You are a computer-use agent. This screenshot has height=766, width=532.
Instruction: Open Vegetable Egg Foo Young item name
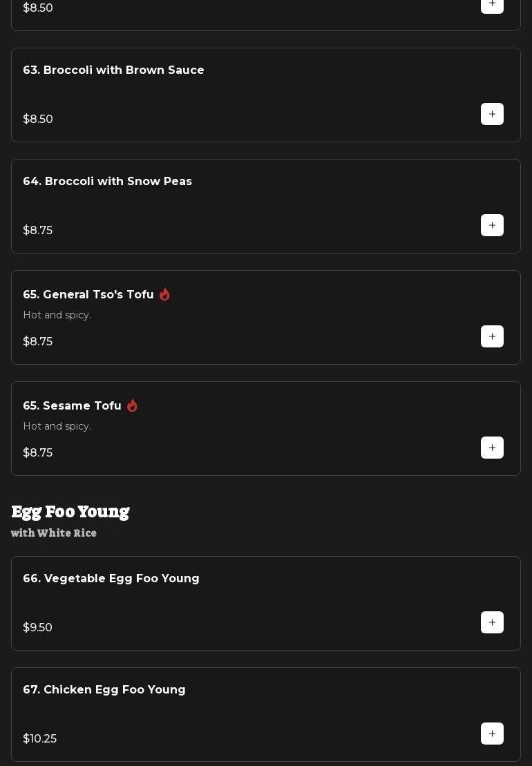click(111, 579)
